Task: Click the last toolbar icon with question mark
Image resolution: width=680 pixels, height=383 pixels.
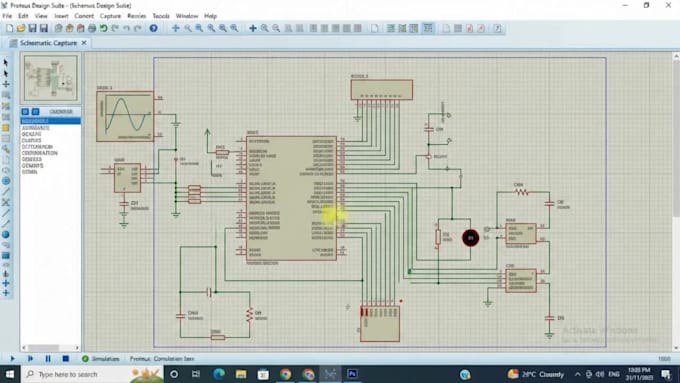Action: (x=497, y=28)
